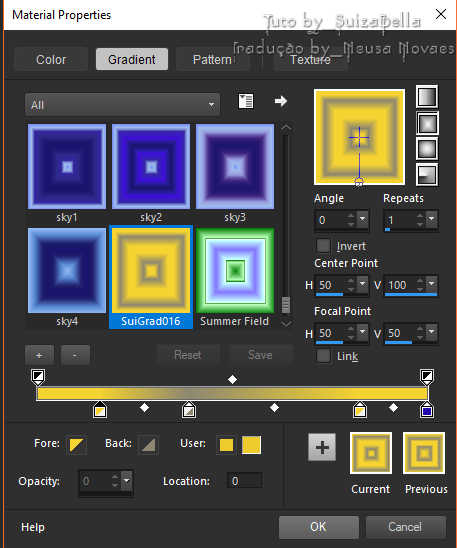
Task: Confirm with the OK button
Action: (319, 527)
